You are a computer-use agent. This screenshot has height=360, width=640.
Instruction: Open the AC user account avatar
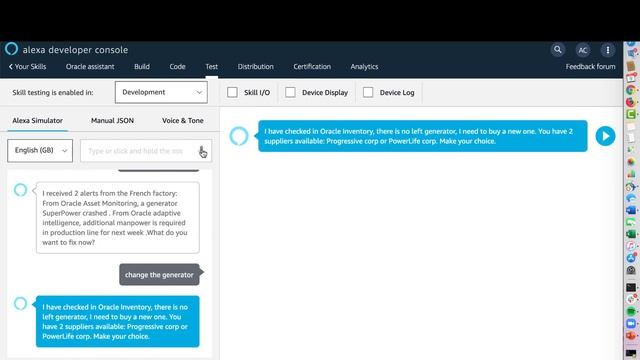click(582, 50)
